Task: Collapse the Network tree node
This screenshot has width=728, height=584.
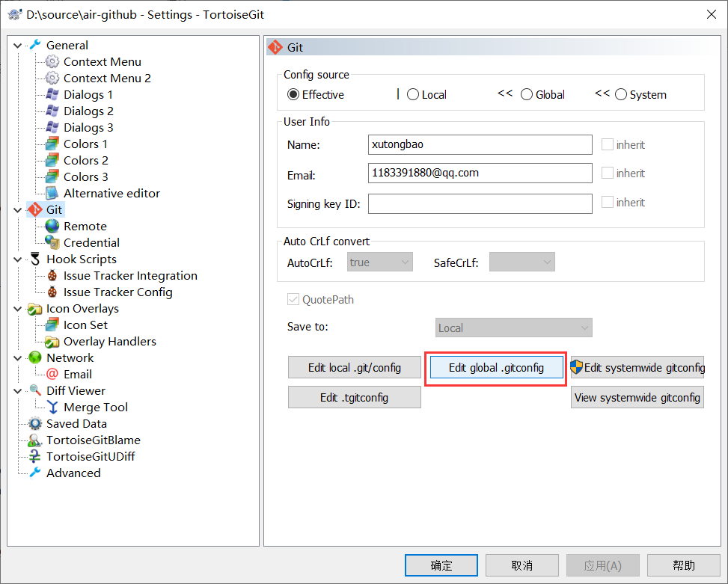Action: (18, 358)
